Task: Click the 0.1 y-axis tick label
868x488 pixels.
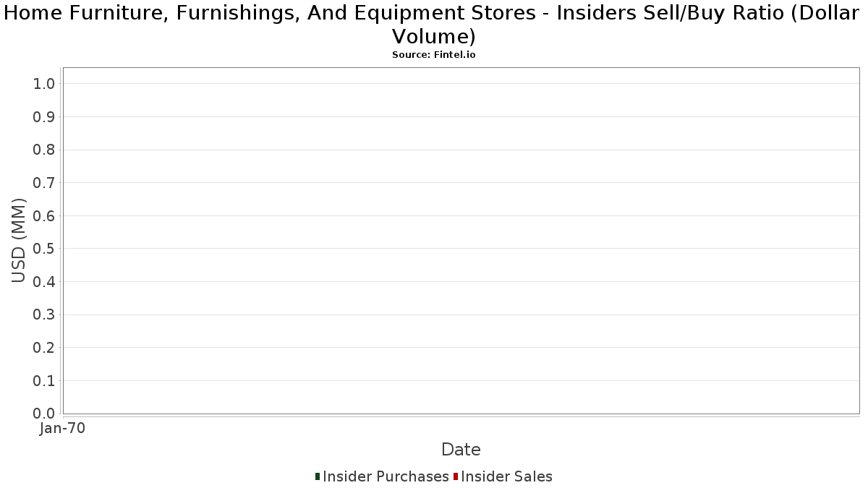Action: (x=44, y=380)
